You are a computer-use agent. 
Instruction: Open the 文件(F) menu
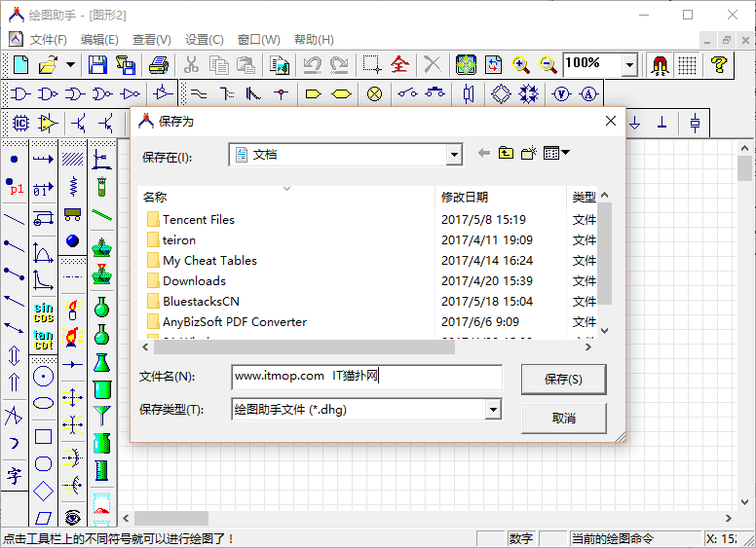point(48,40)
